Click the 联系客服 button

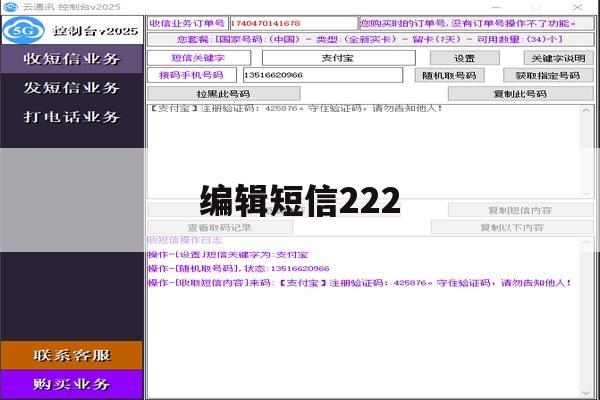click(72, 355)
